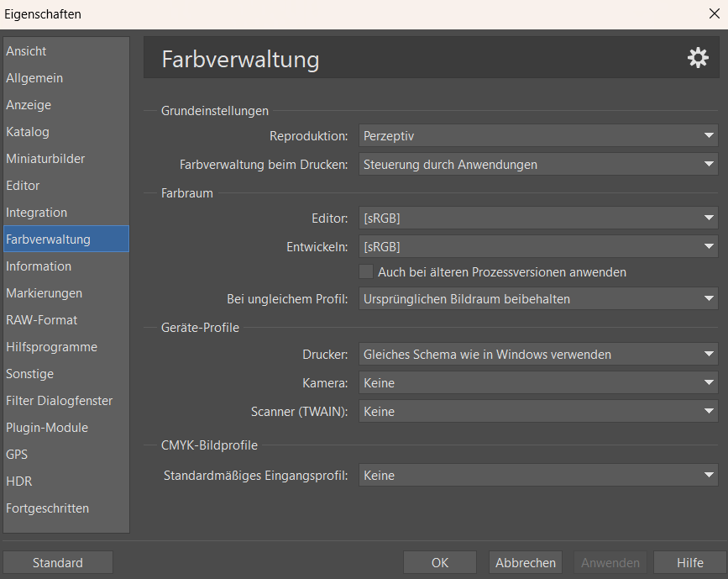
Task: Open Plugin-Module settings page
Action: [66, 428]
